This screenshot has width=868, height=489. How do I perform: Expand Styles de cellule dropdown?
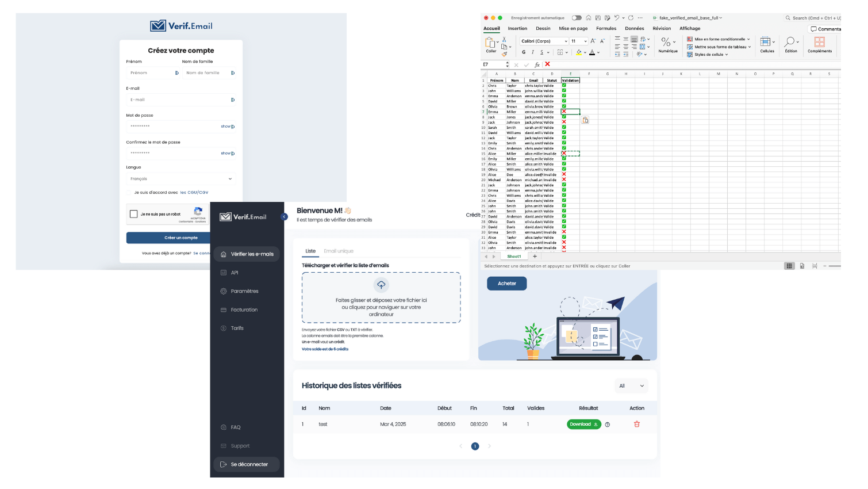pos(727,55)
